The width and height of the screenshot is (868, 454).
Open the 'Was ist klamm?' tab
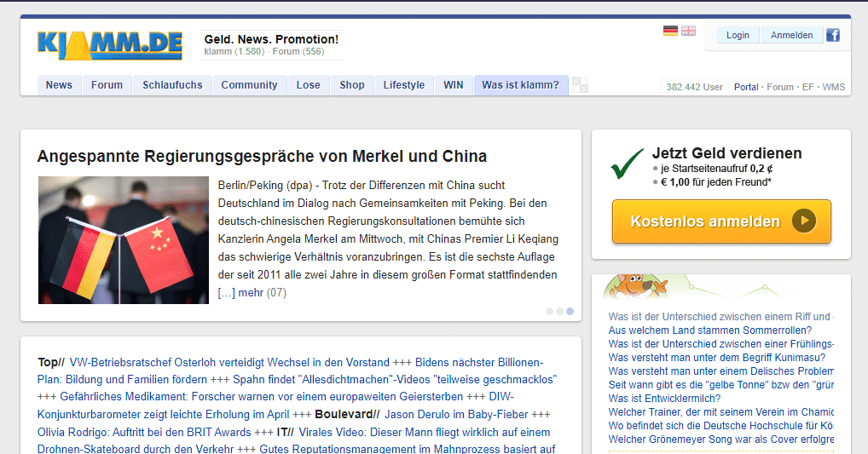pos(520,85)
